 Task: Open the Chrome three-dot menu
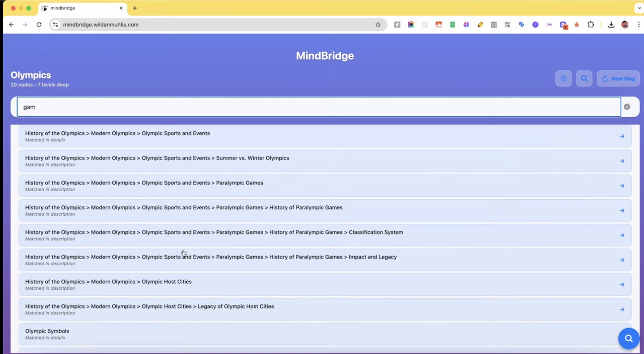pos(639,25)
